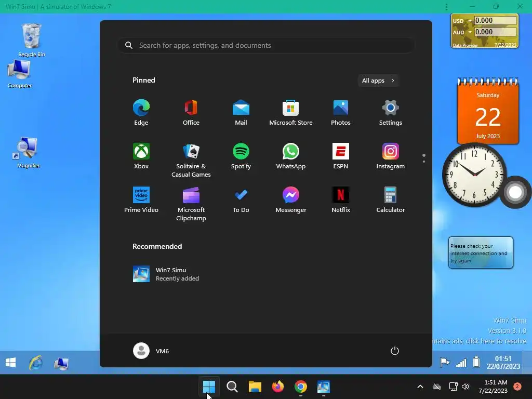
Task: Click the power button in Start menu
Action: point(395,351)
